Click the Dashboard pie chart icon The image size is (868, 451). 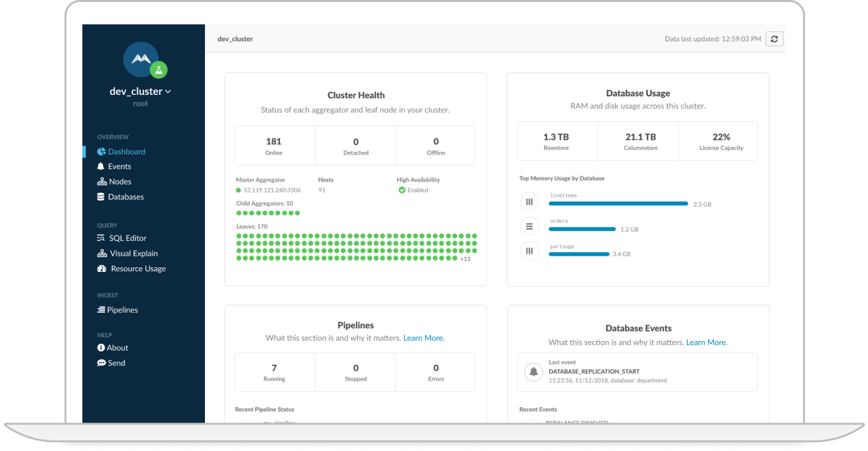101,152
